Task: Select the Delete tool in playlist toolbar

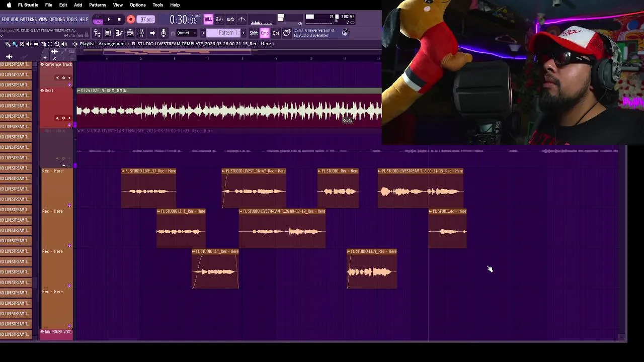Action: pyautogui.click(x=22, y=44)
